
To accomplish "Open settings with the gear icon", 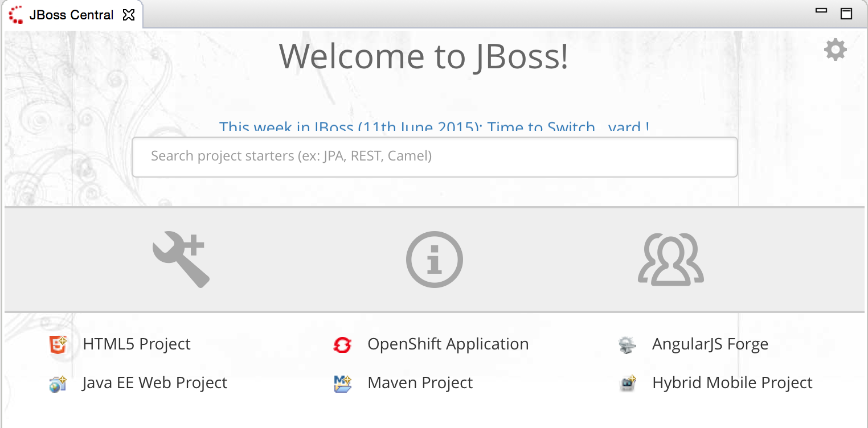I will point(835,50).
